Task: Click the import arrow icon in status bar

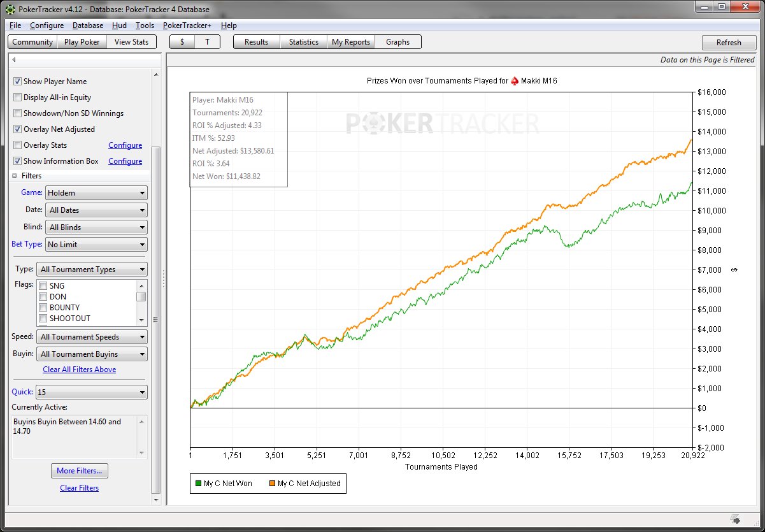Action: [734, 519]
